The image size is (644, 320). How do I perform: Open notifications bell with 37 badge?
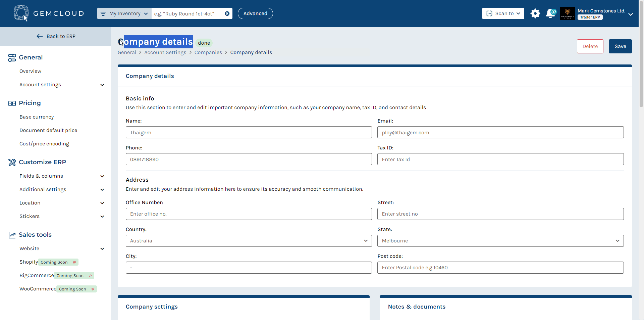[x=551, y=13]
